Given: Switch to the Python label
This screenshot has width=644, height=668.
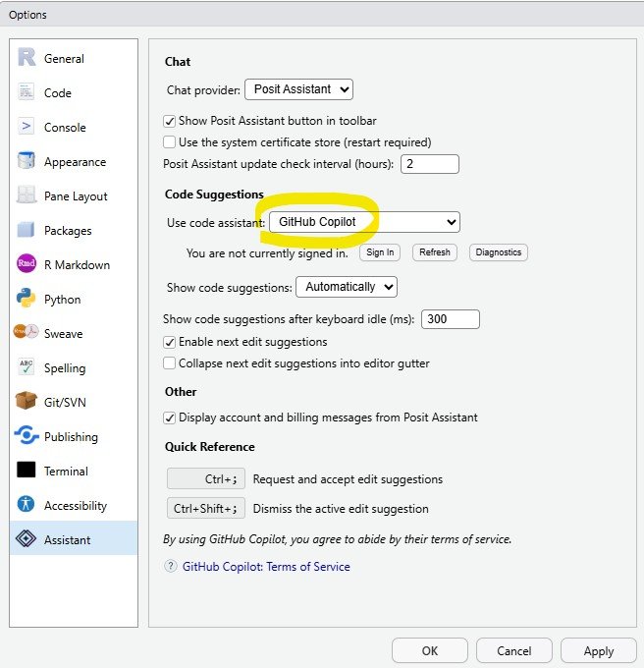Looking at the screenshot, I should pos(62,300).
